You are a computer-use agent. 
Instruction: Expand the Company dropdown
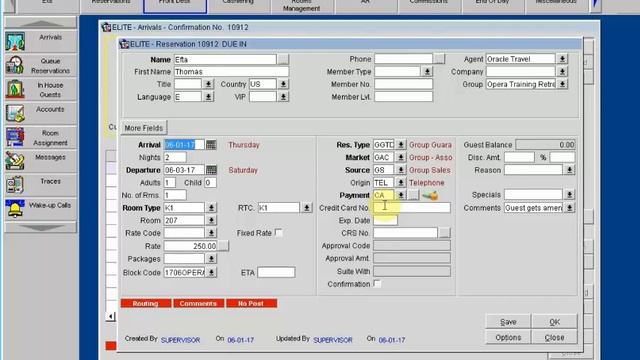(x=562, y=71)
